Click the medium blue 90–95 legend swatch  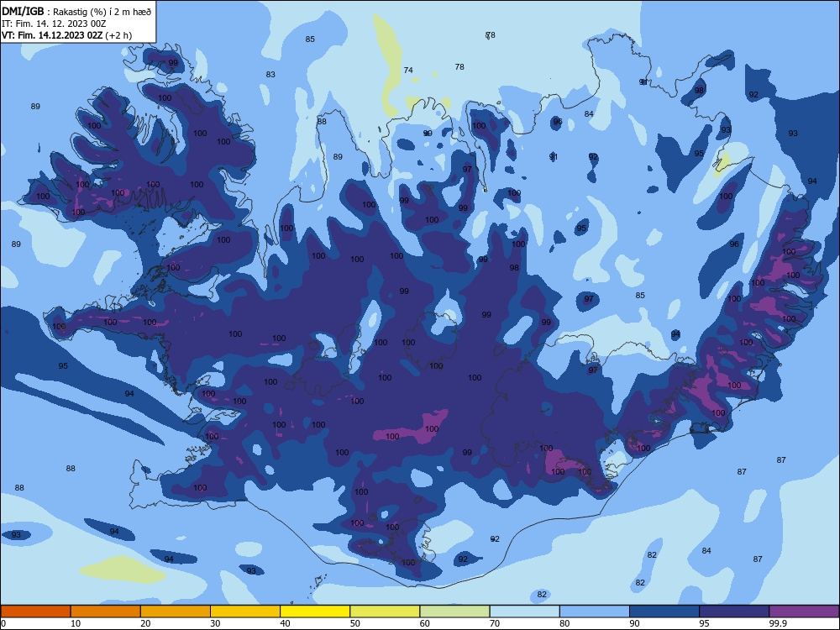664,612
